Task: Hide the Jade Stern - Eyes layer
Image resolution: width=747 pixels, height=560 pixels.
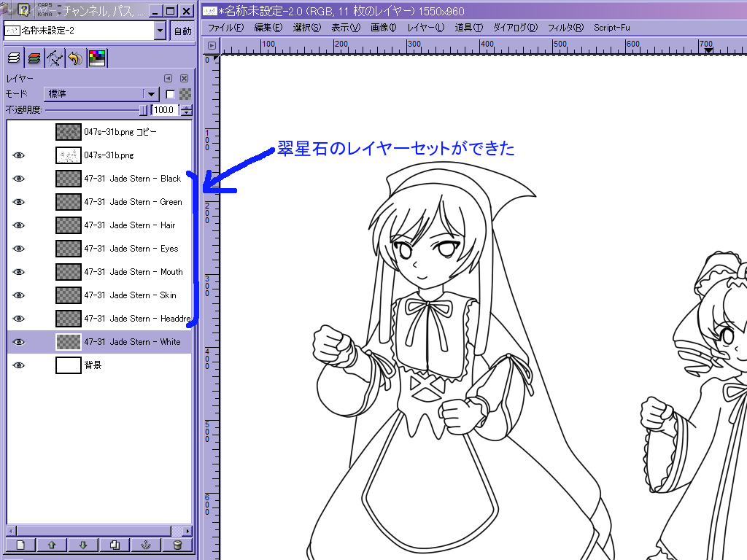Action: (x=18, y=249)
